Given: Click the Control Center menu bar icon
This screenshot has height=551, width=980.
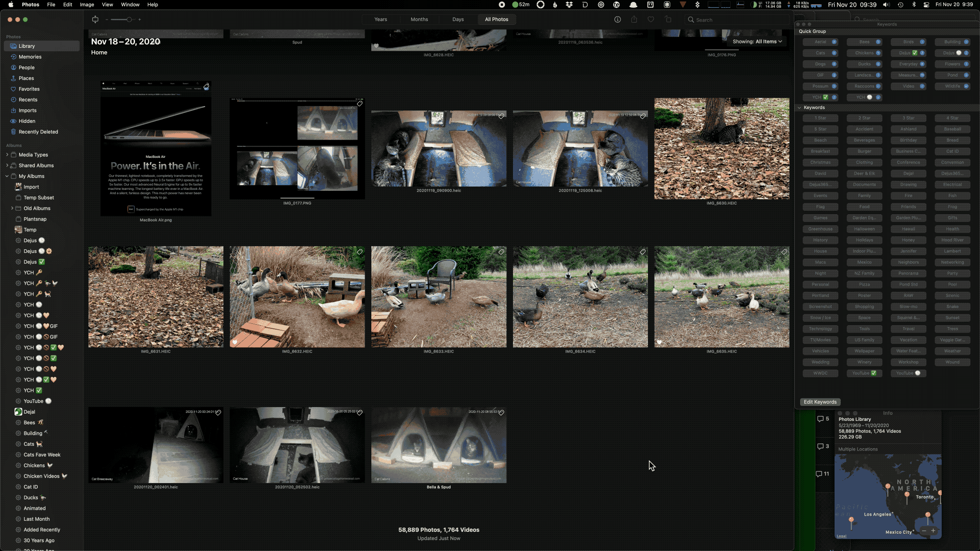Looking at the screenshot, I should (x=926, y=5).
